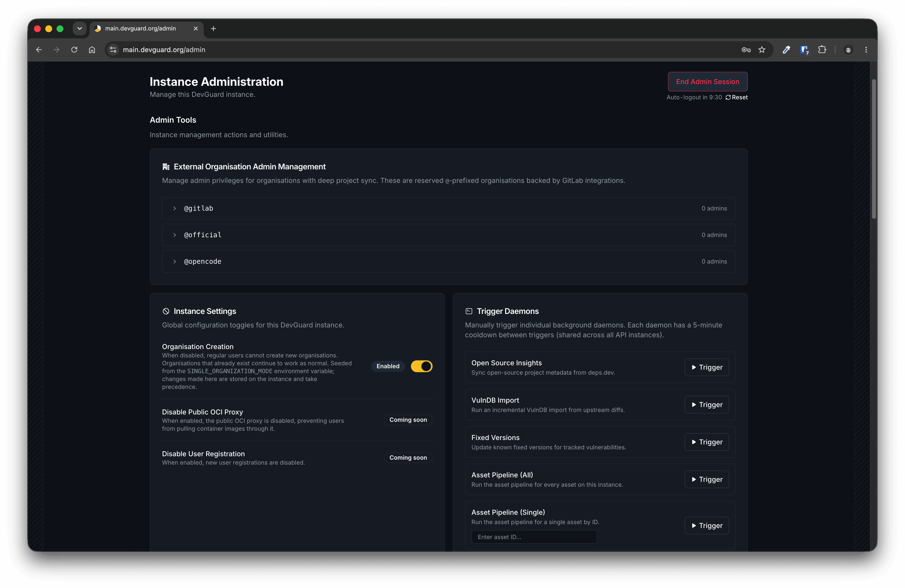The height and width of the screenshot is (588, 905).
Task: Open the password key icon
Action: pos(746,50)
